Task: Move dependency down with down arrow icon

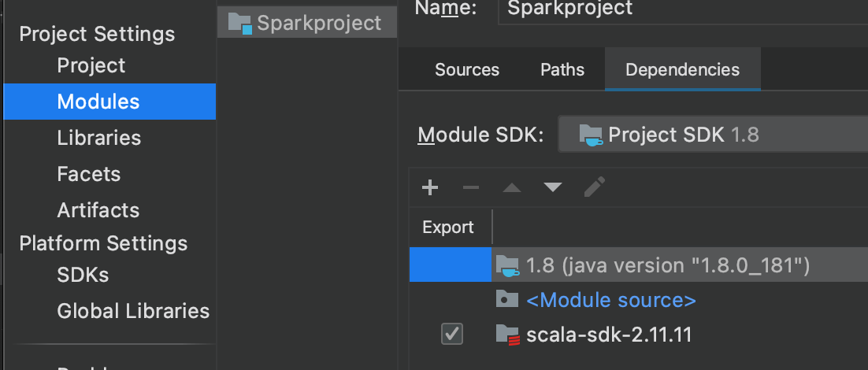Action: 553,187
